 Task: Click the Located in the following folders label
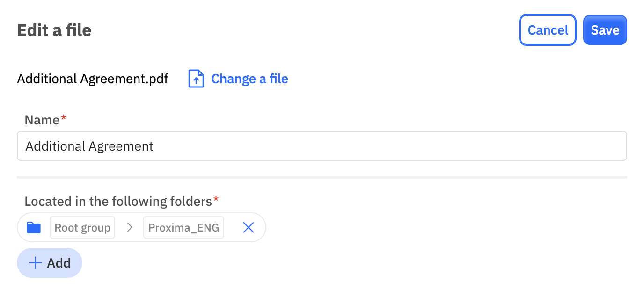point(118,202)
